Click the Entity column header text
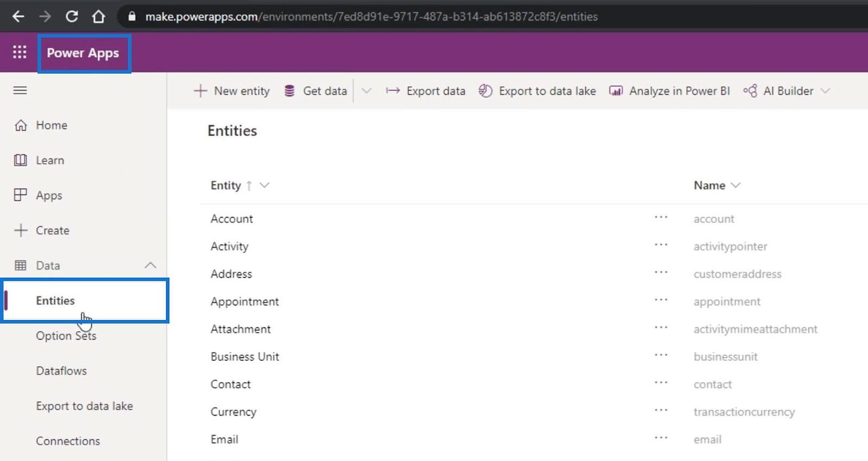Viewport: 868px width, 461px height. coord(226,185)
